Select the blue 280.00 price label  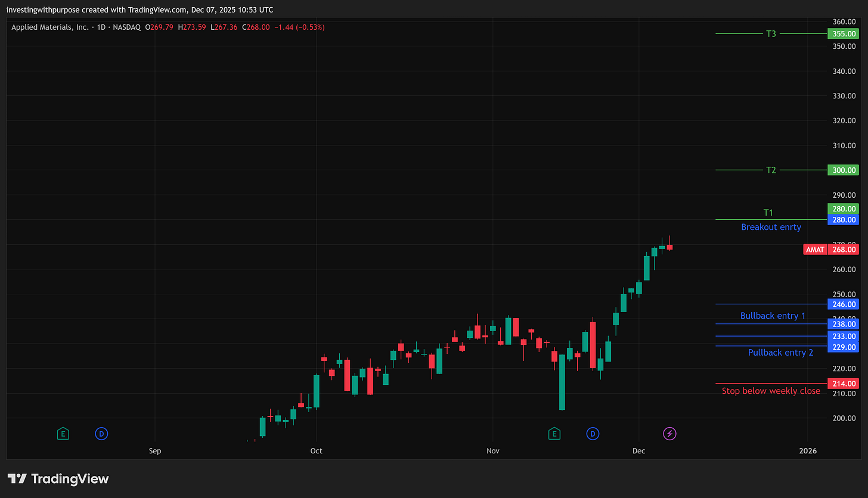(844, 220)
